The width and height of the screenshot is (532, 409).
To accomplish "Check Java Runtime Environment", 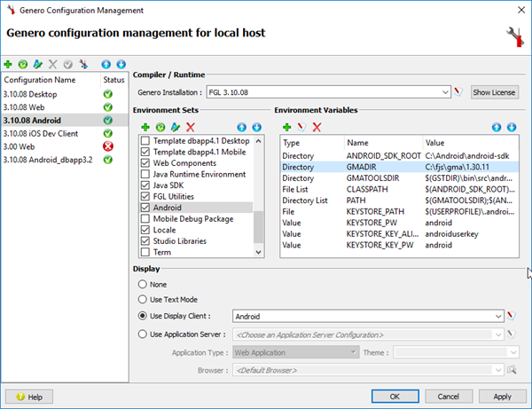I will click(145, 174).
